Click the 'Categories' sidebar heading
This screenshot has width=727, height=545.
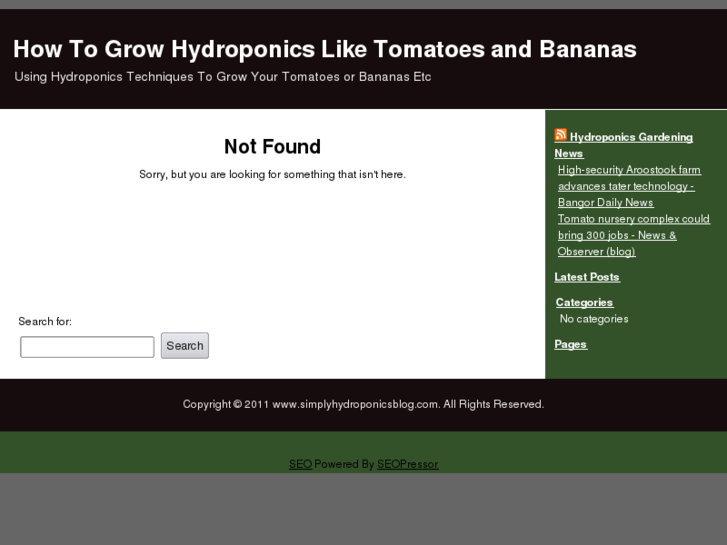pos(584,302)
